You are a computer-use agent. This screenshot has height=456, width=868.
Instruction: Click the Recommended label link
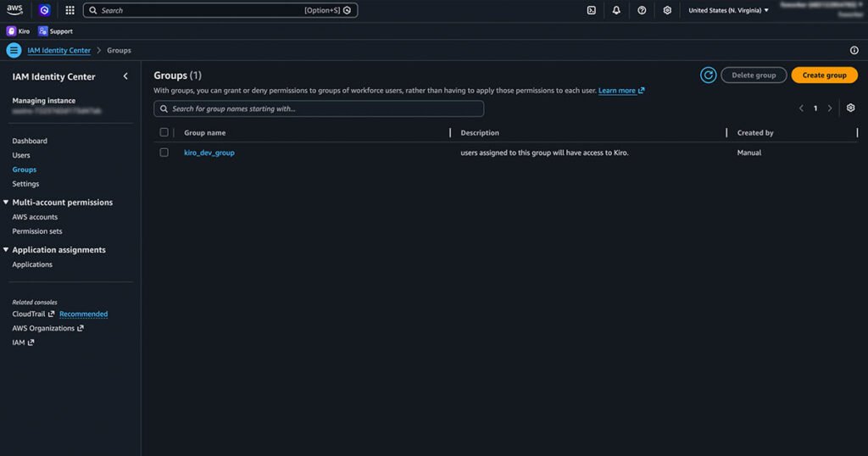tap(84, 314)
